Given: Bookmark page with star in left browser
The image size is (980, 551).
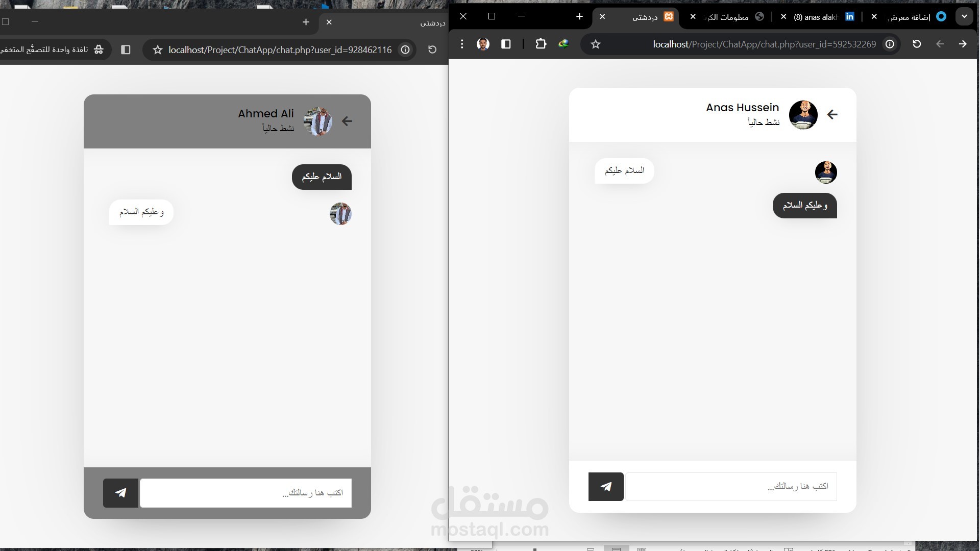Looking at the screenshot, I should pyautogui.click(x=158, y=50).
